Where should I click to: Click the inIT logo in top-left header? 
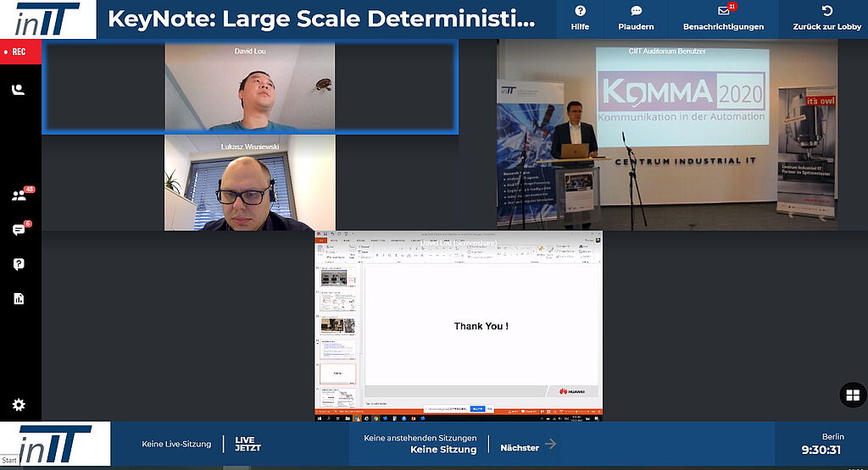point(47,19)
